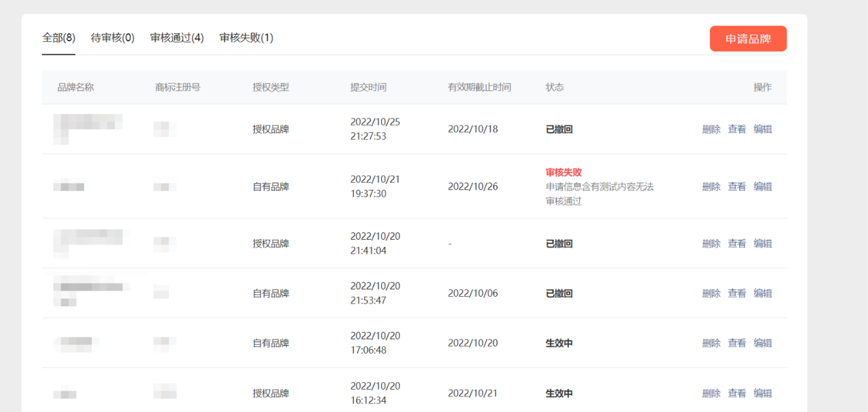Edit the brand submitted 2022/10/20 21:41:04

click(x=763, y=243)
